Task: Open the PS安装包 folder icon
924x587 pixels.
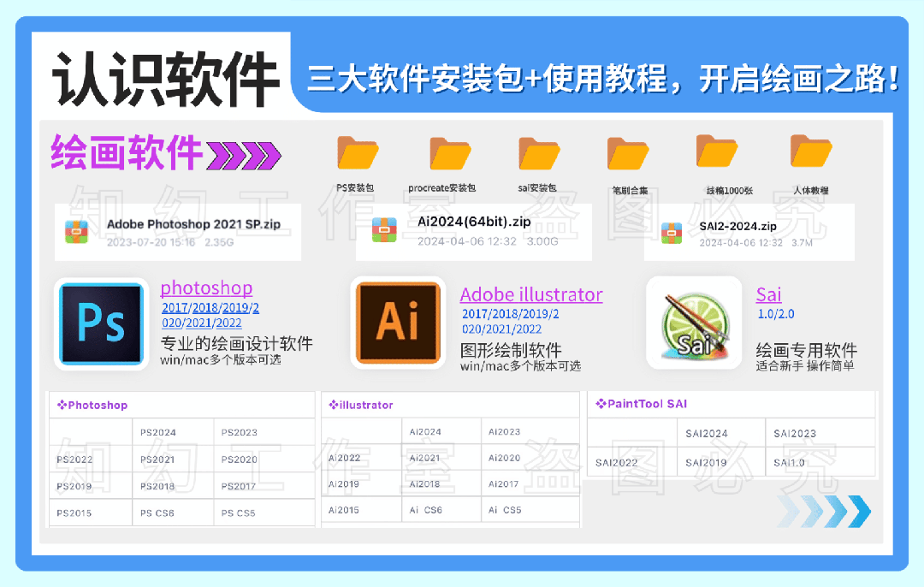Action: [357, 152]
